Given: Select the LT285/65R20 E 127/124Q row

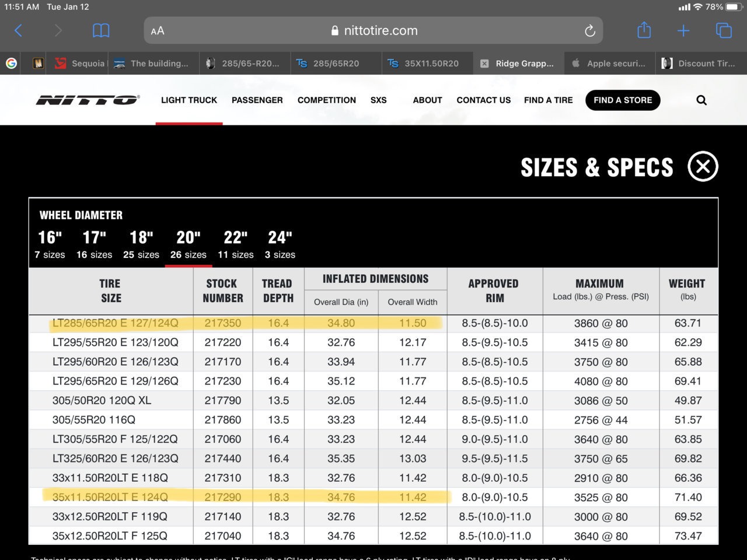Looking at the screenshot, I should [x=373, y=323].
